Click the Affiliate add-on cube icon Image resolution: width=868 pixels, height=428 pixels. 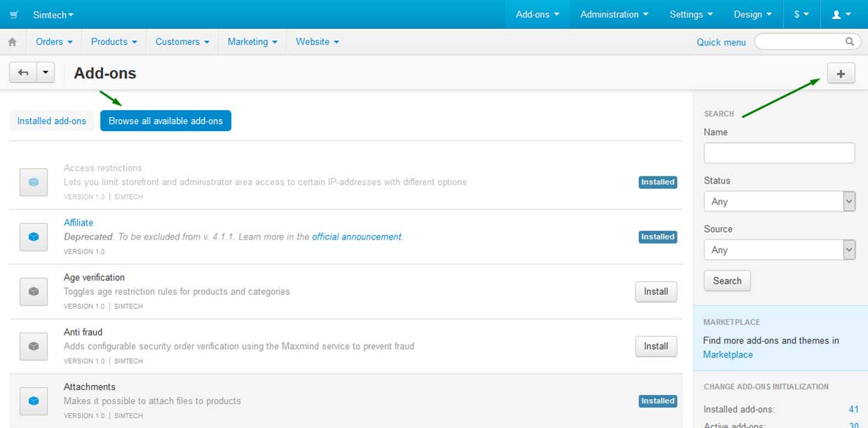34,237
